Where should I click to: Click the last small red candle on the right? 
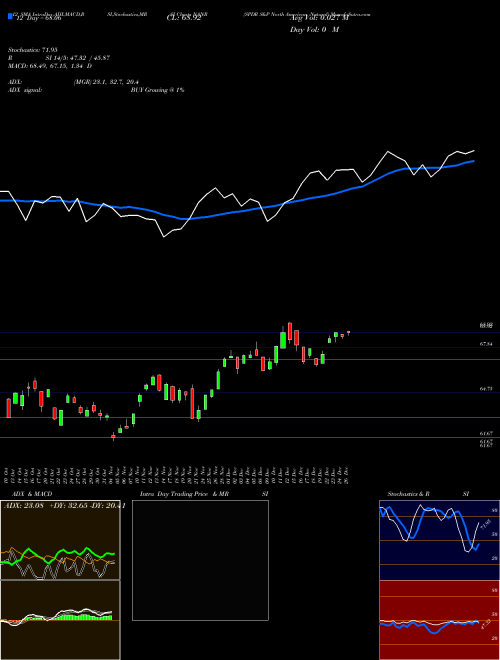tap(348, 333)
